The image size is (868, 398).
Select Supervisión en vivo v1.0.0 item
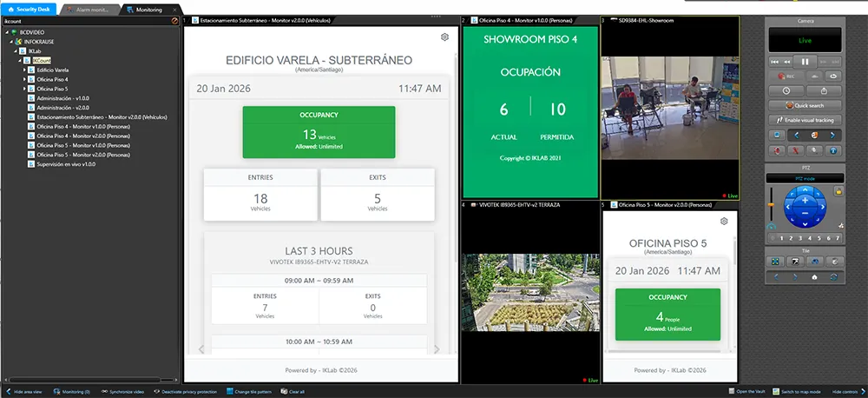[65, 163]
